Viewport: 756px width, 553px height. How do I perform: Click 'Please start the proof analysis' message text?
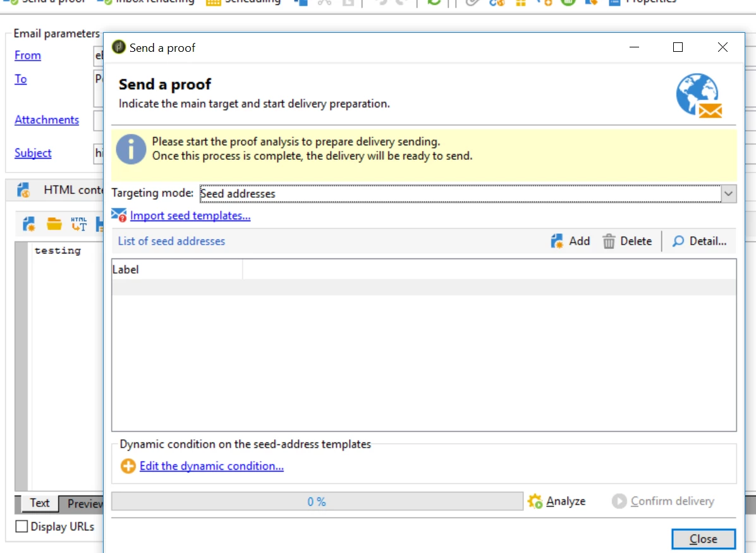pyautogui.click(x=296, y=142)
